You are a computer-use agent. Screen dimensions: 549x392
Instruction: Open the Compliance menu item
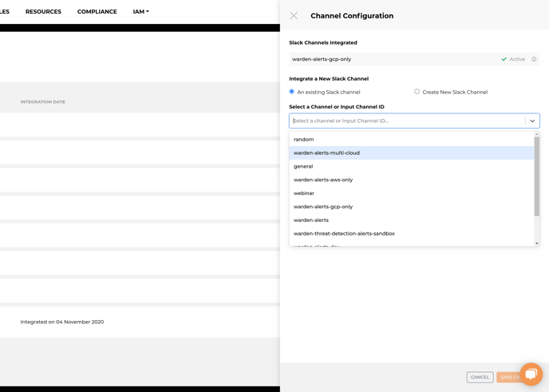click(97, 11)
